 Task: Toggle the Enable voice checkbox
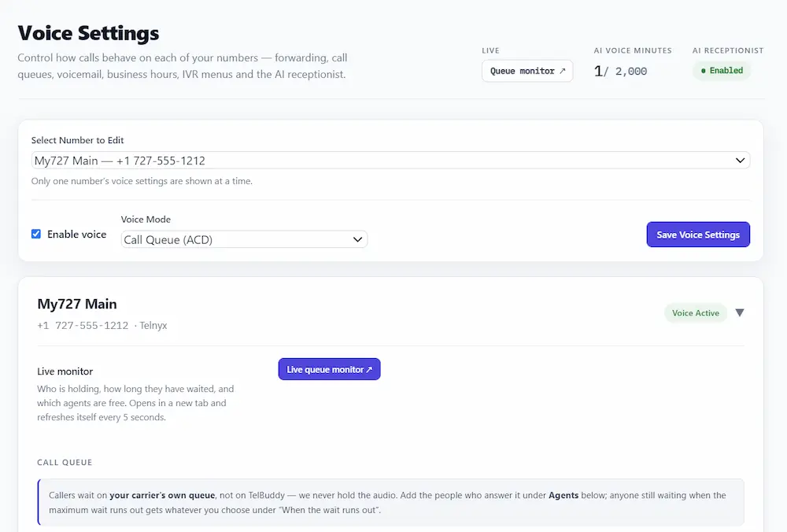point(36,234)
